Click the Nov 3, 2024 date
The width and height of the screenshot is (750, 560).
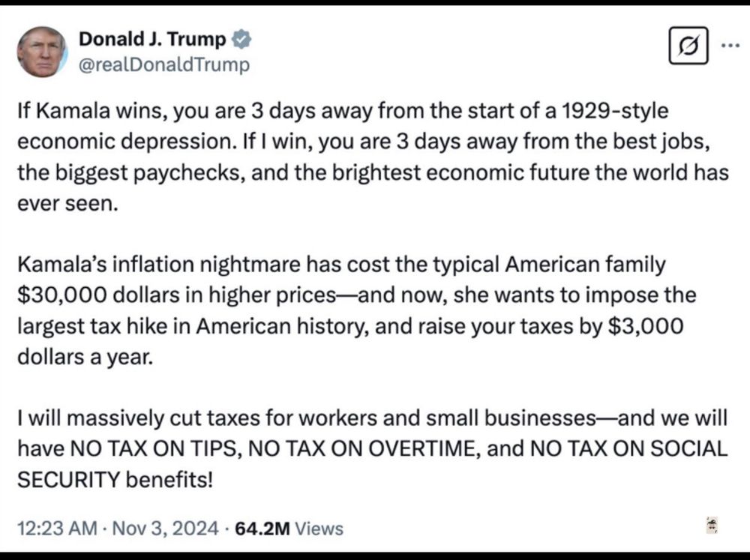[165, 529]
